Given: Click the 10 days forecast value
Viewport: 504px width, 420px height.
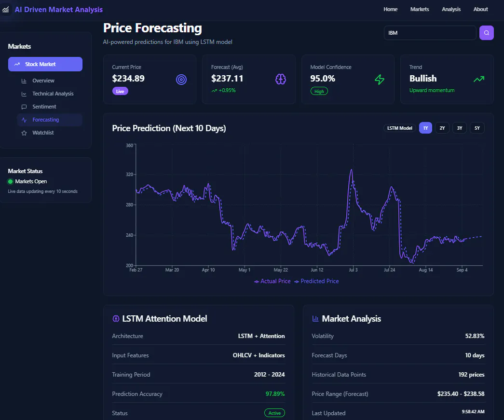Looking at the screenshot, I should 475,355.
